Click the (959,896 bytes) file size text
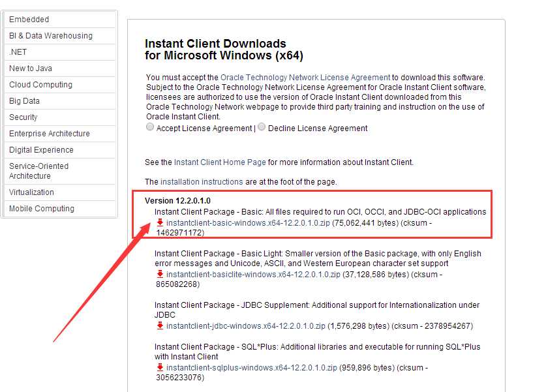546x392 pixels. [x=367, y=368]
